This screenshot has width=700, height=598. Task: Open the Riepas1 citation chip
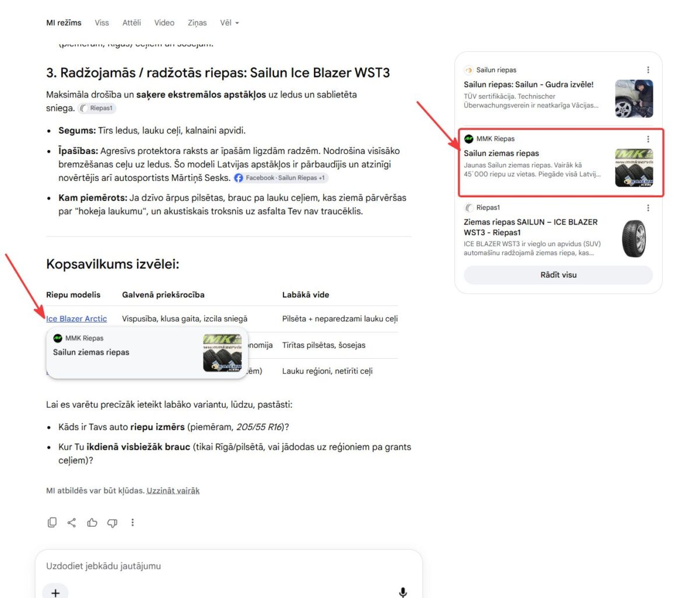click(97, 108)
